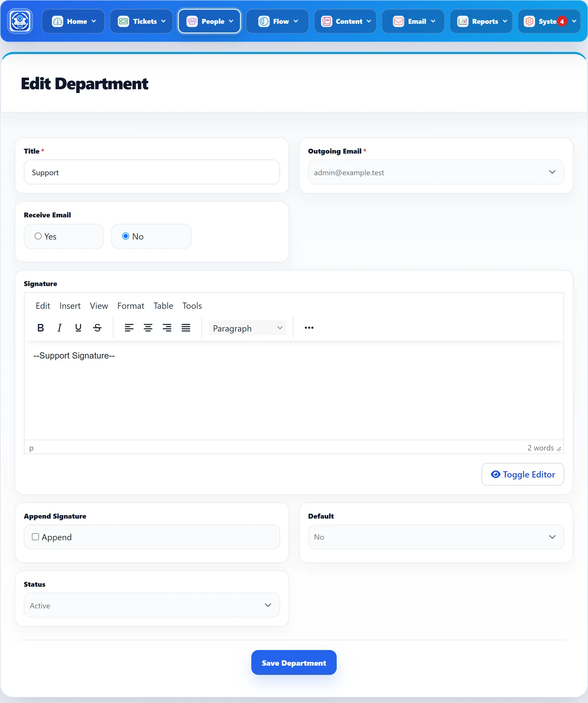Click Save Department button
The height and width of the screenshot is (703, 588).
pos(294,662)
